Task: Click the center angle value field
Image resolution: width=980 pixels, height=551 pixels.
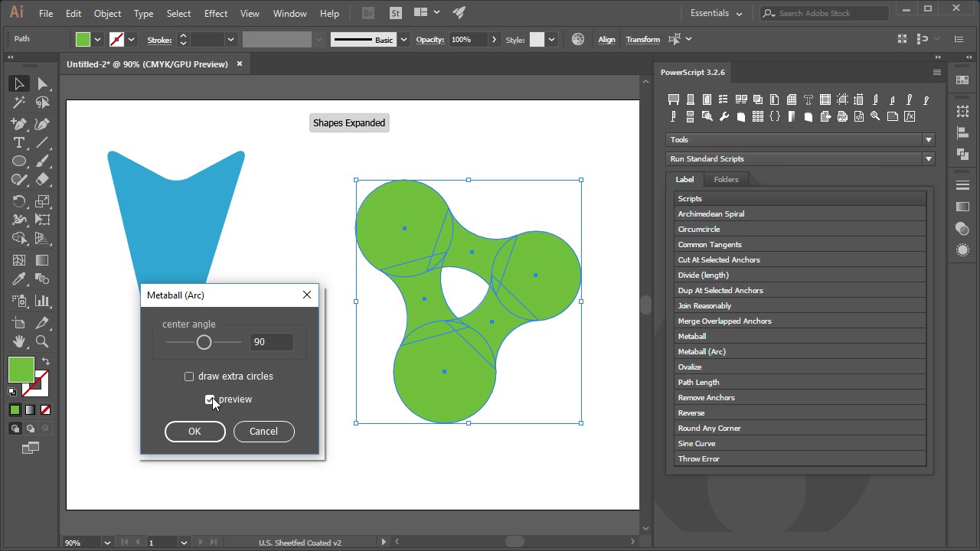Action: point(271,342)
